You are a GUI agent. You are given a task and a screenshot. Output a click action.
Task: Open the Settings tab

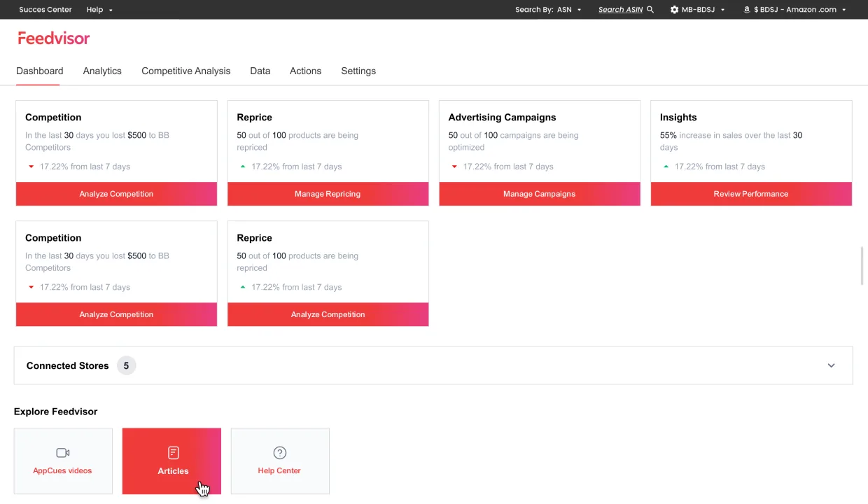(358, 71)
